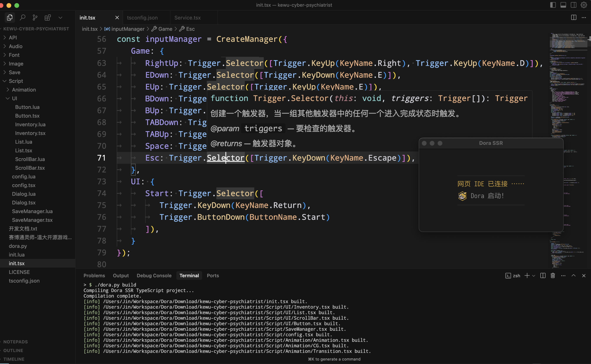Open the terminal launch profile dropdown

(x=533, y=275)
